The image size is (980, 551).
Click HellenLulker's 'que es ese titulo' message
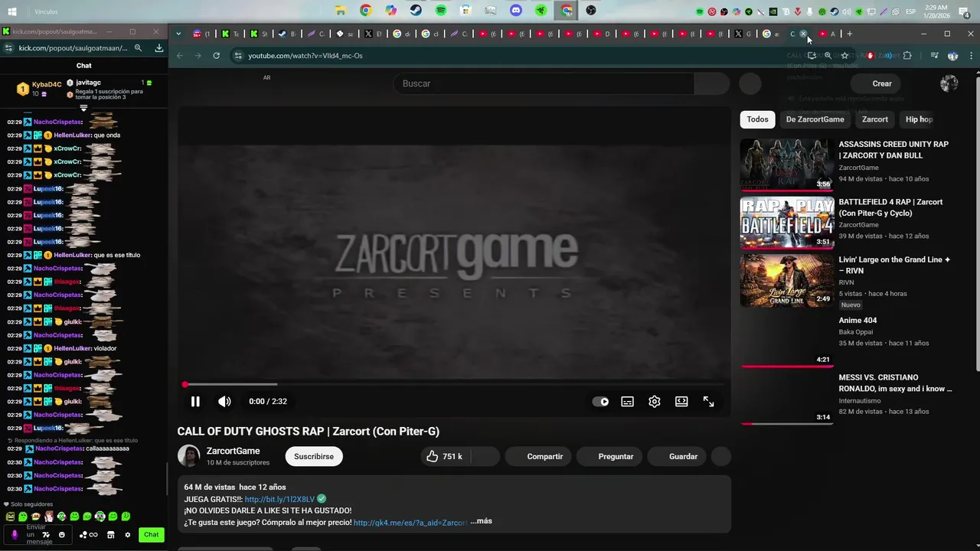pyautogui.click(x=117, y=255)
